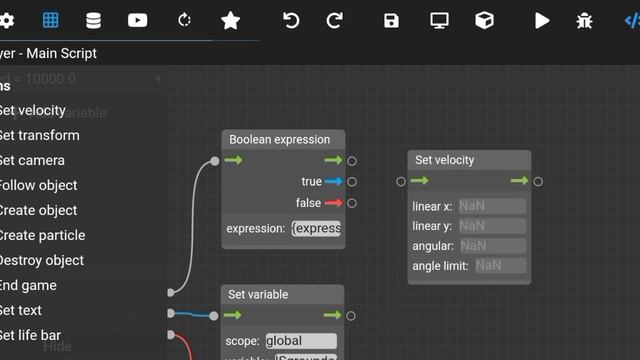The image size is (640, 360).
Task: Click the plus add button
Action: [158, 79]
